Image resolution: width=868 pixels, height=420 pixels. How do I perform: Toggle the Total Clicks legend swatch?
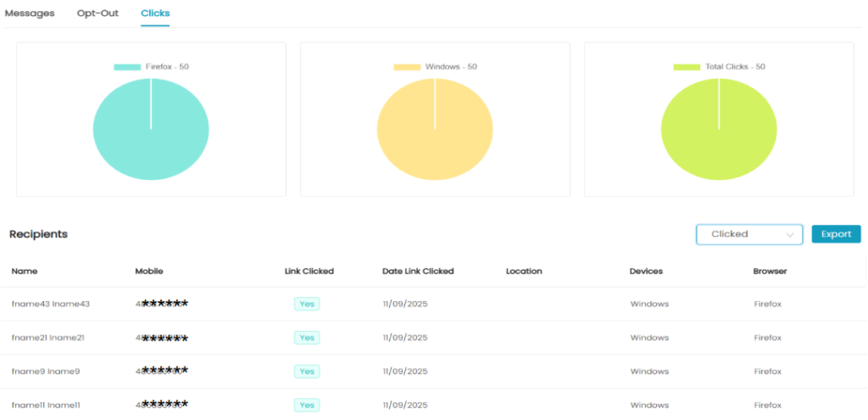[x=687, y=67]
